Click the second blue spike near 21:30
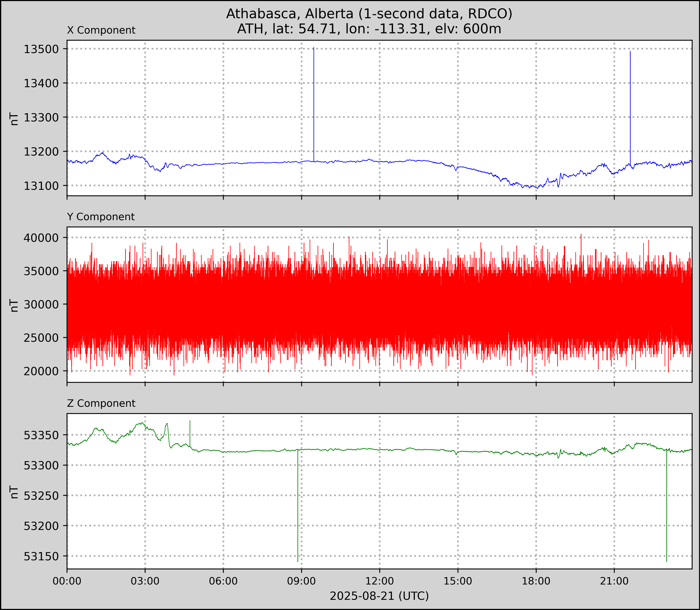The image size is (700, 610). point(630,106)
